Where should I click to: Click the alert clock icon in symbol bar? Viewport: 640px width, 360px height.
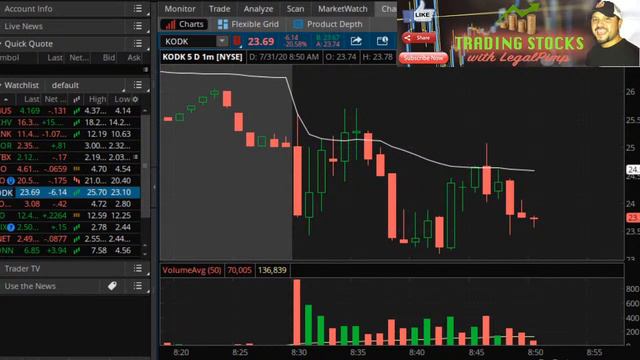(x=382, y=41)
